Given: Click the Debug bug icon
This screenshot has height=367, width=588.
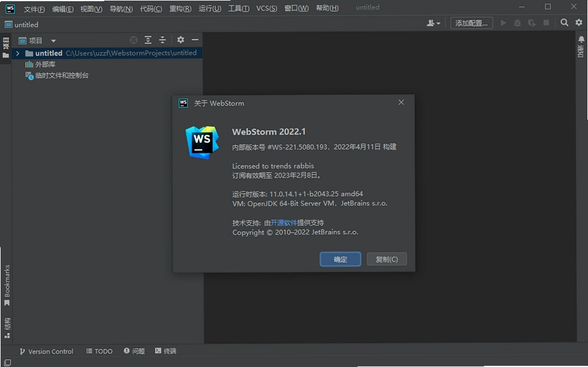Looking at the screenshot, I should tap(517, 23).
